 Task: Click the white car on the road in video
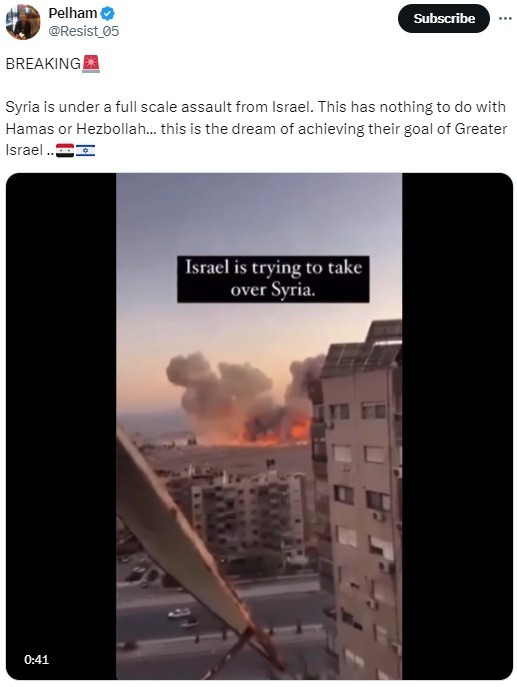179,613
